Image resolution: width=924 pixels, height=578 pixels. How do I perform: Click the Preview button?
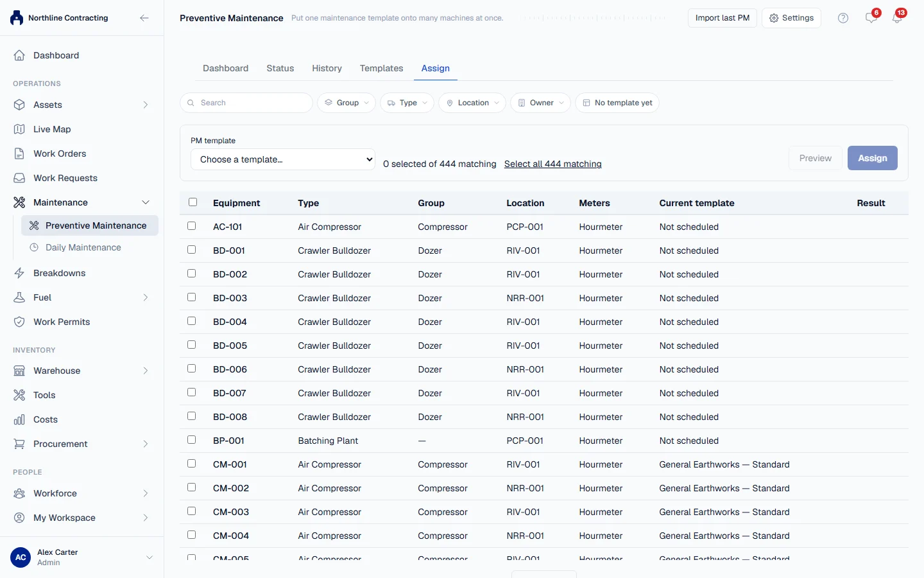coord(816,158)
